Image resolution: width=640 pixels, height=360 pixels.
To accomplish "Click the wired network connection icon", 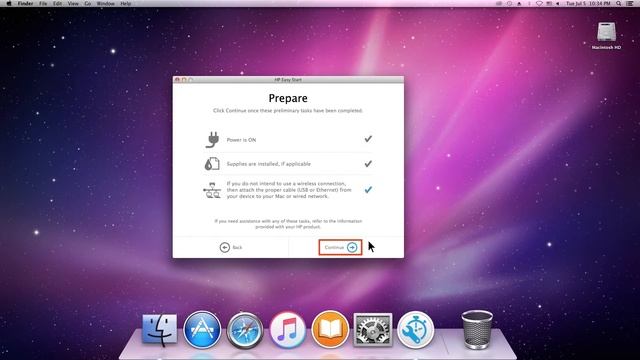I will (x=212, y=190).
